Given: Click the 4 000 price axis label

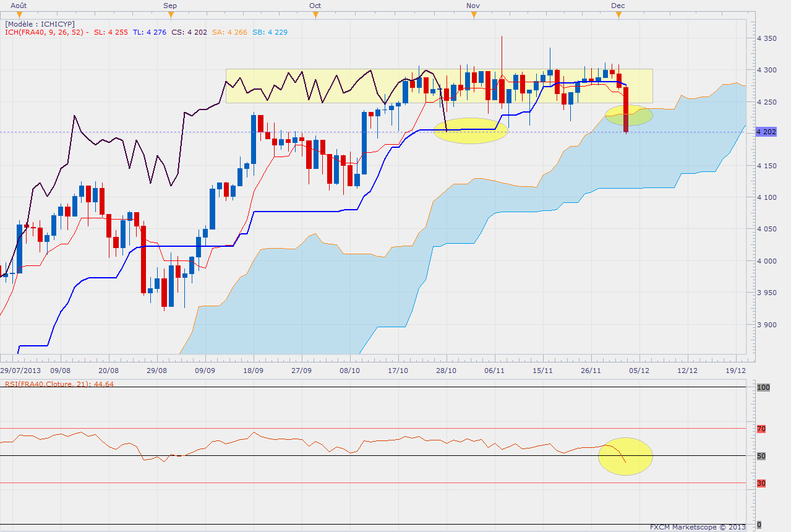Looking at the screenshot, I should [x=766, y=261].
